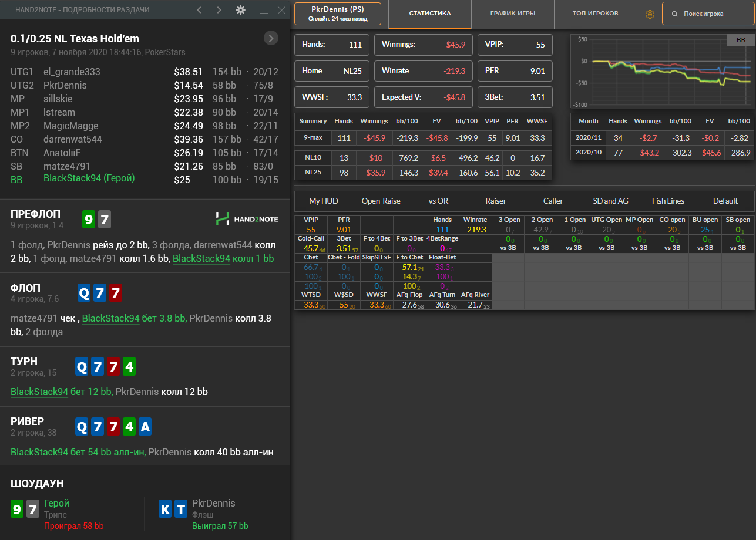Click the 2020/11 month row

coord(662,138)
